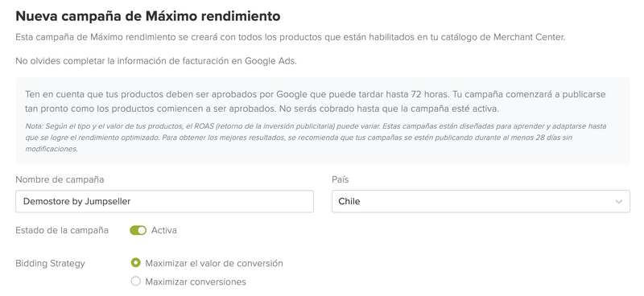Select Maximizar el valor de conversión radio
The height and width of the screenshot is (296, 644).
(135, 263)
